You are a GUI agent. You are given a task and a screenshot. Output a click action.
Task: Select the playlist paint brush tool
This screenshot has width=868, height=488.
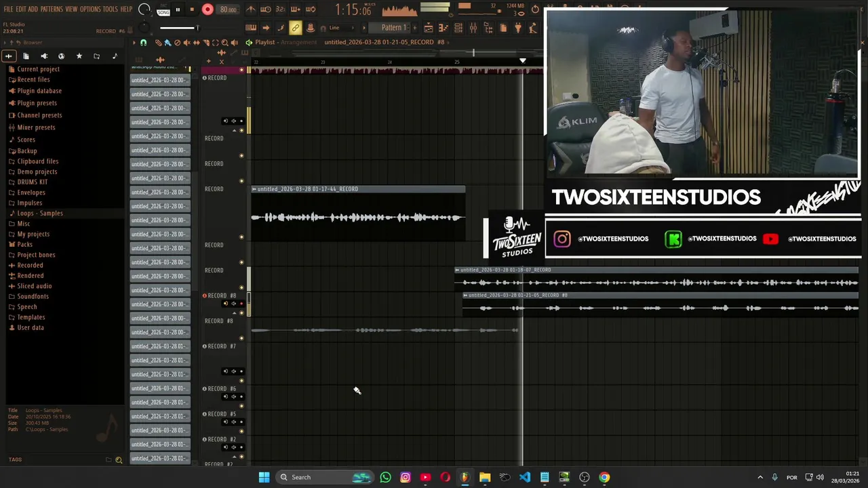[167, 43]
